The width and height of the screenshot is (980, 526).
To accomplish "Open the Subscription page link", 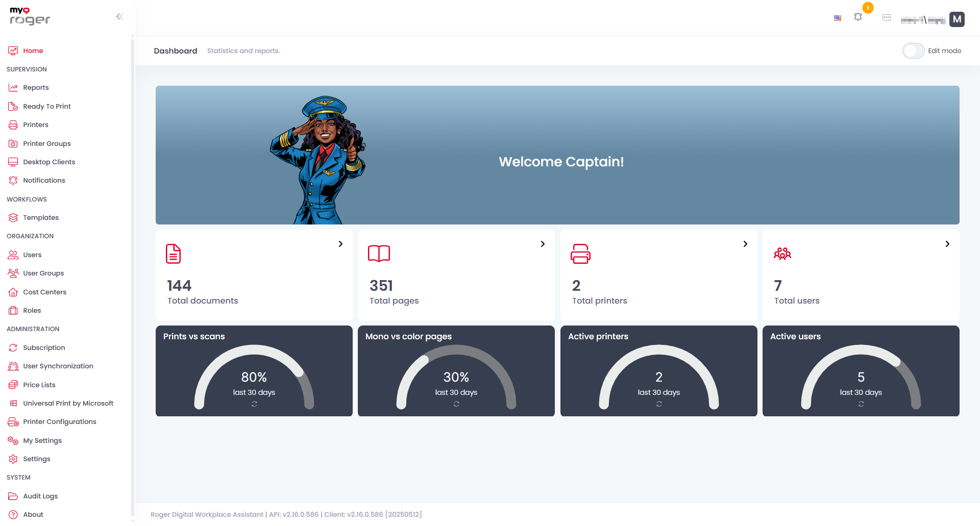I will point(44,347).
